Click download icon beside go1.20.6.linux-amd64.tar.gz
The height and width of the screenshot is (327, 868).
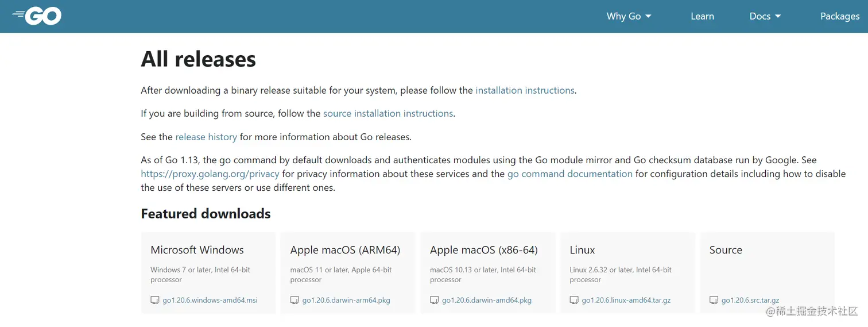pyautogui.click(x=574, y=301)
